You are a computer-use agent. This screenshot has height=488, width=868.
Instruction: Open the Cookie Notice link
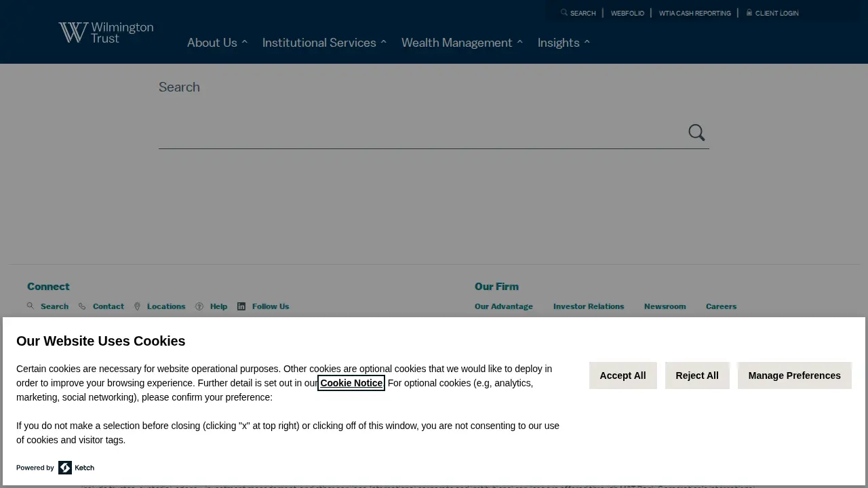click(351, 383)
